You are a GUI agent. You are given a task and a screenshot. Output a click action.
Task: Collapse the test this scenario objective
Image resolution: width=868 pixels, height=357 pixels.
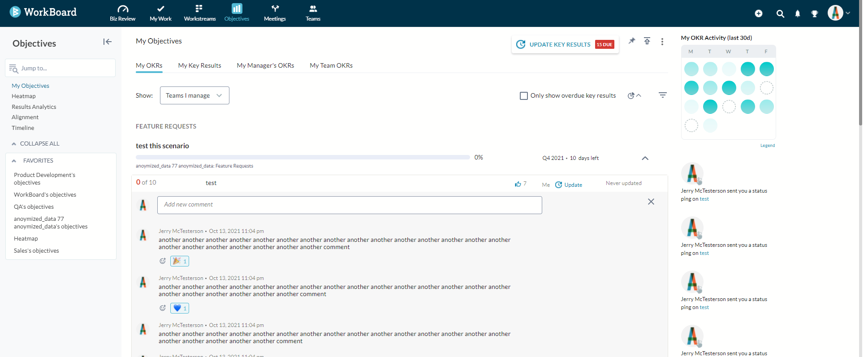point(645,158)
